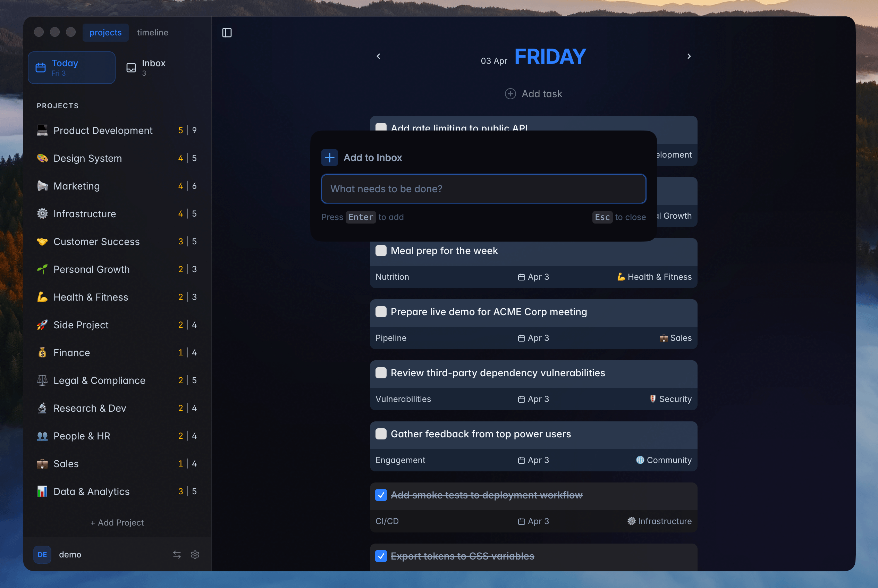Image resolution: width=878 pixels, height=588 pixels.
Task: Focus the What needs to be done input field
Action: pos(483,188)
